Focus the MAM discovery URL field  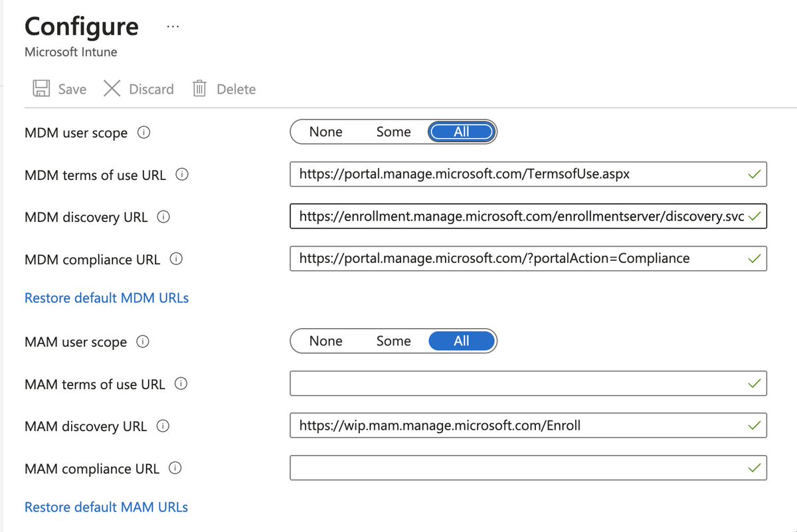point(528,426)
